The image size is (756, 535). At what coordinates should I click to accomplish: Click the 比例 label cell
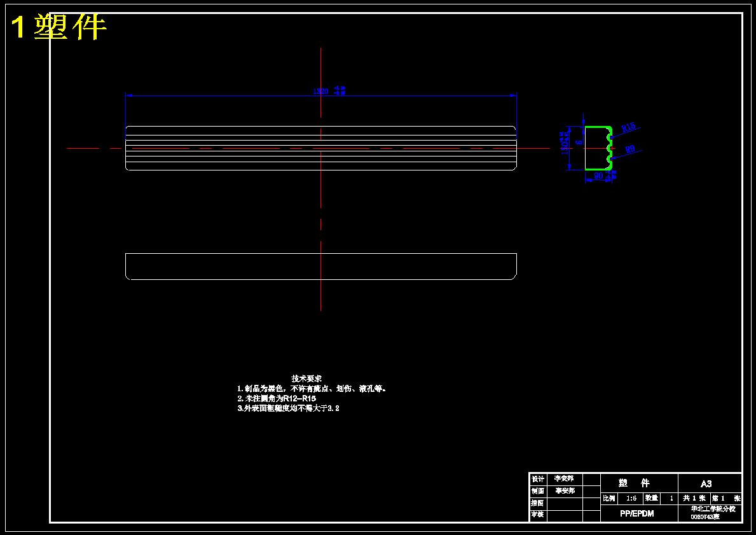[x=609, y=498]
